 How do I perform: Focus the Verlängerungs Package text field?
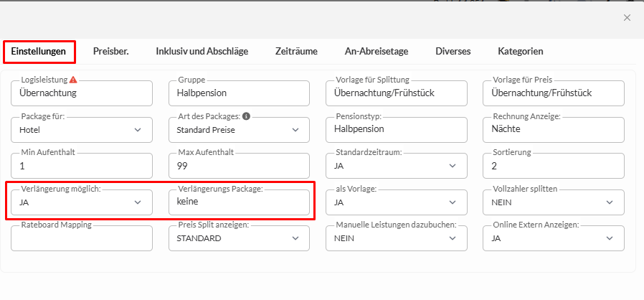[239, 203]
